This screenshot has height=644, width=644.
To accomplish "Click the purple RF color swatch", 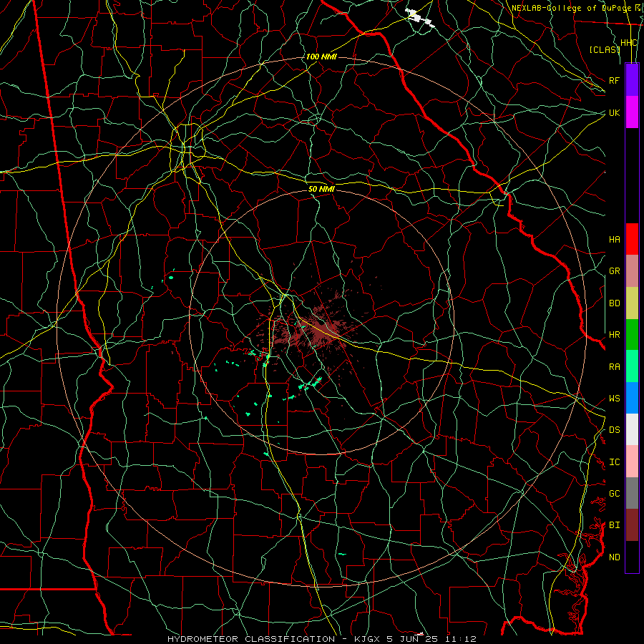I will pos(632,80).
